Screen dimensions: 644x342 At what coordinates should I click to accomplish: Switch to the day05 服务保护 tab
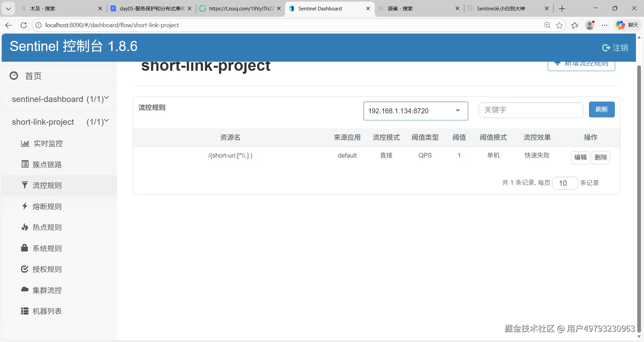click(x=151, y=8)
